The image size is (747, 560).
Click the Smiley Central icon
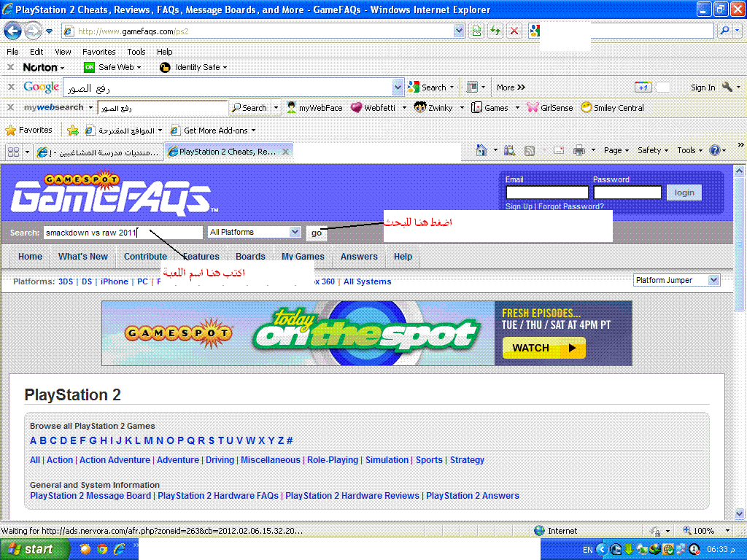[x=586, y=108]
